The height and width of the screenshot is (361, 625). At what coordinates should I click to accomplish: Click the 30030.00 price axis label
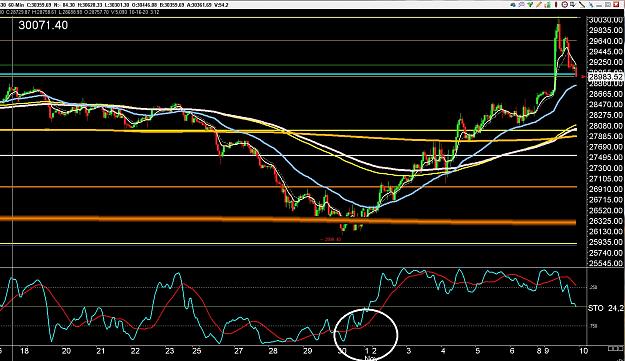[605, 20]
